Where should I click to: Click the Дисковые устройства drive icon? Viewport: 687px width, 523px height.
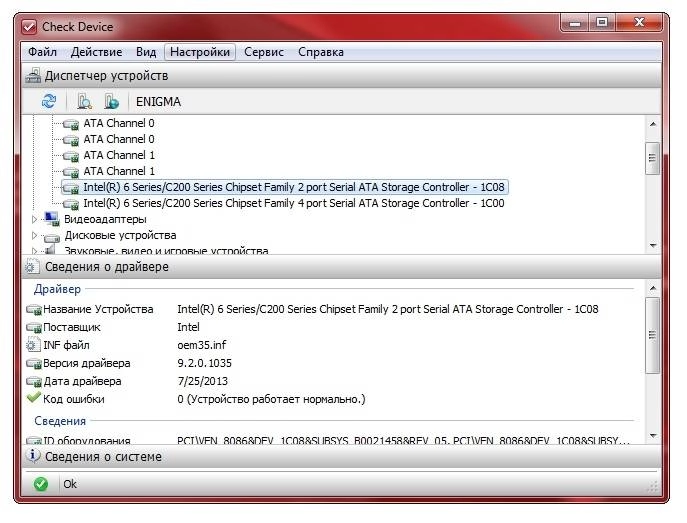coord(52,237)
